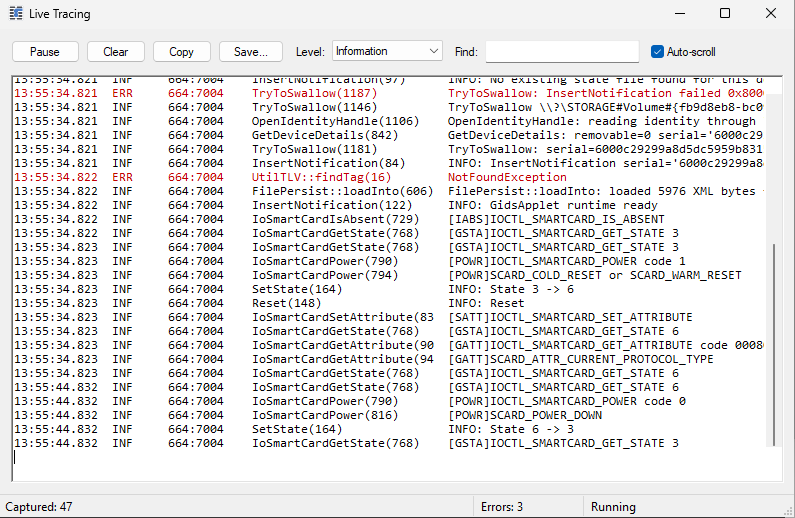Select the GetDeviceDetails(842) entry
Image resolution: width=795 pixels, height=518 pixels.
coord(388,135)
